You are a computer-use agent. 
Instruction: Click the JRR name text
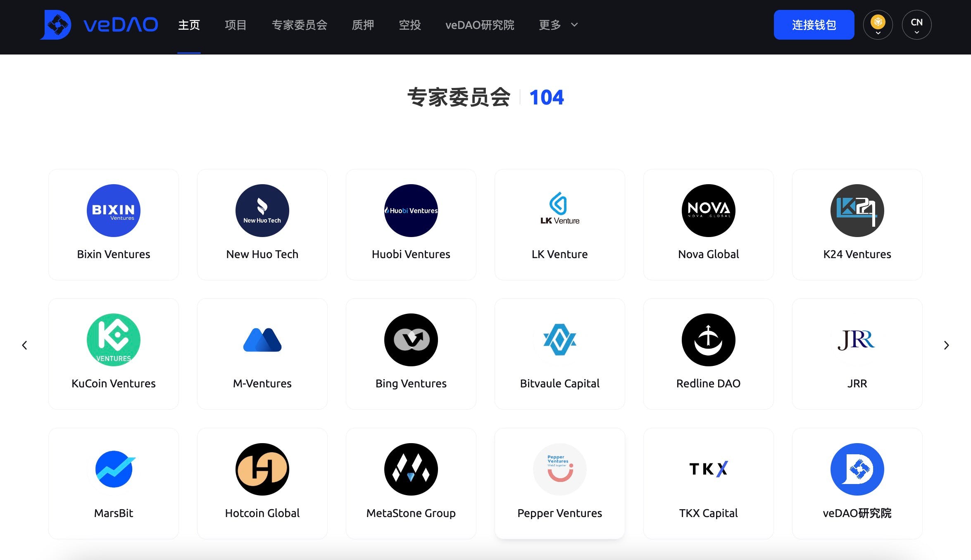857,383
